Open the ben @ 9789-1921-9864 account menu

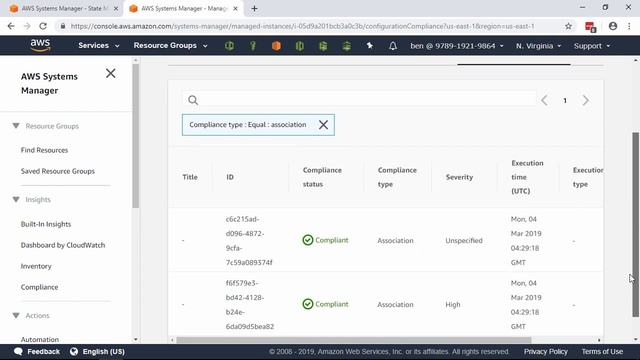[x=457, y=46]
